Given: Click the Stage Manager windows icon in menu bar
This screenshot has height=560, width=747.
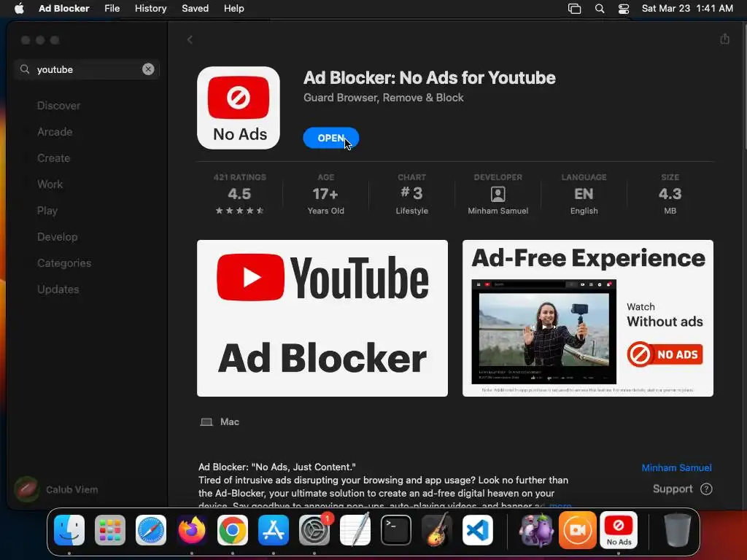Looking at the screenshot, I should (x=575, y=9).
